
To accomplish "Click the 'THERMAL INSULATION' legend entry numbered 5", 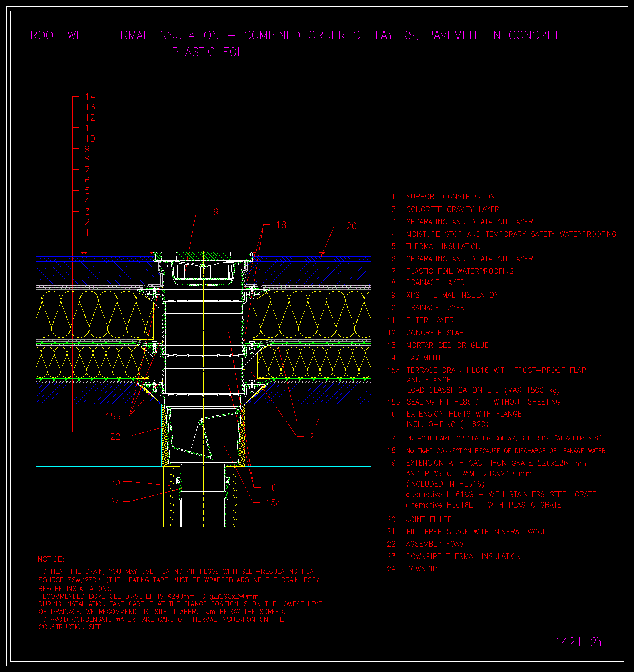I will point(443,247).
